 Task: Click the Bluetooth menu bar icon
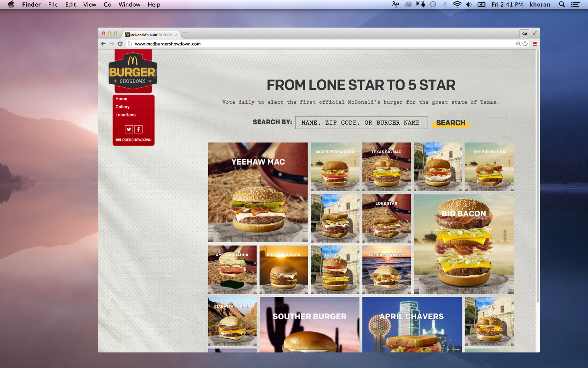445,4
